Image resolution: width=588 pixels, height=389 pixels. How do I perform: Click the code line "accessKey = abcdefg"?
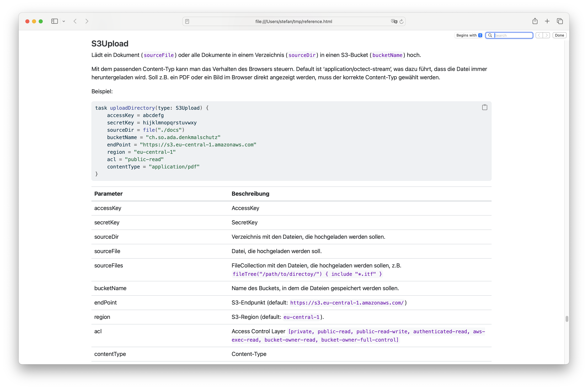[135, 115]
